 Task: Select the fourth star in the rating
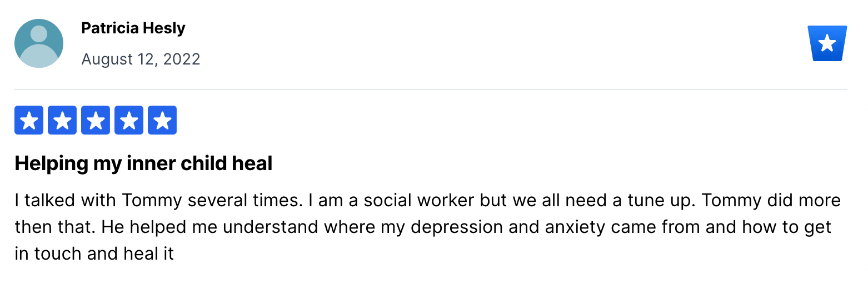click(129, 120)
